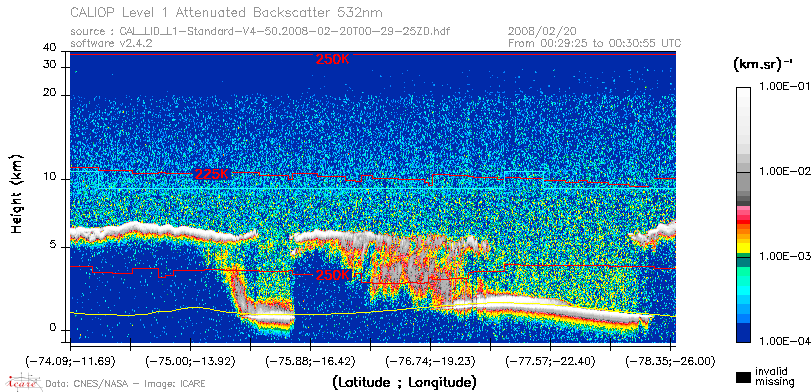Select the From 00:29:25 to 00:30:55 UTC text

[595, 43]
